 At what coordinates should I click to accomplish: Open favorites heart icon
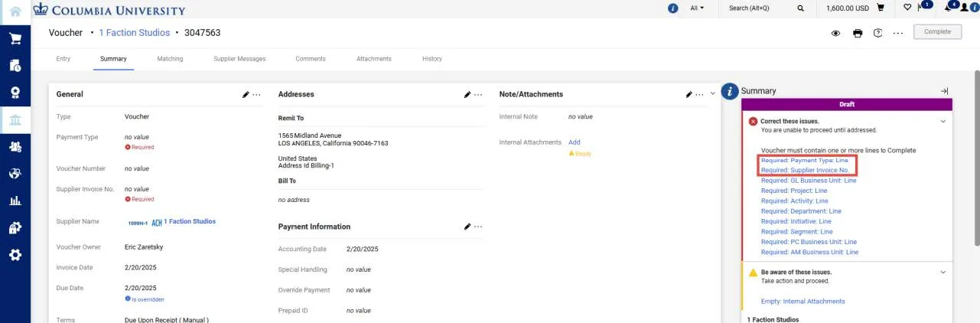pos(908,8)
